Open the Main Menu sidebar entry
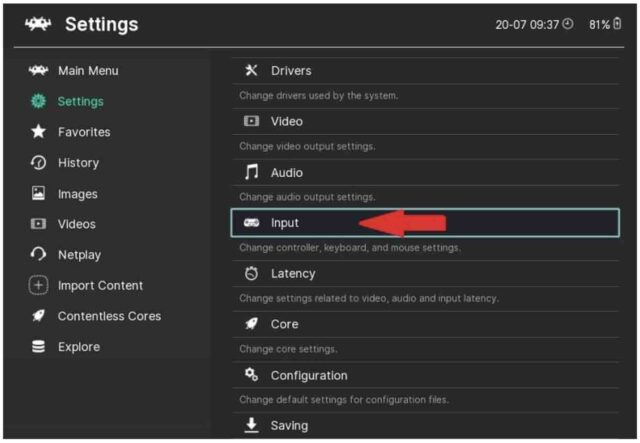 87,71
